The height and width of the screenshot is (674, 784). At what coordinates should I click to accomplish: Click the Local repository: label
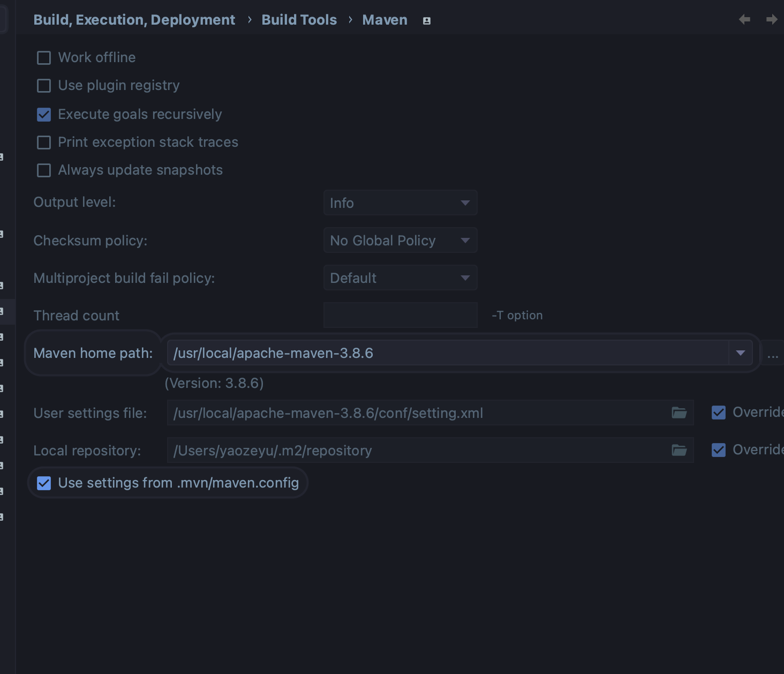tap(87, 451)
